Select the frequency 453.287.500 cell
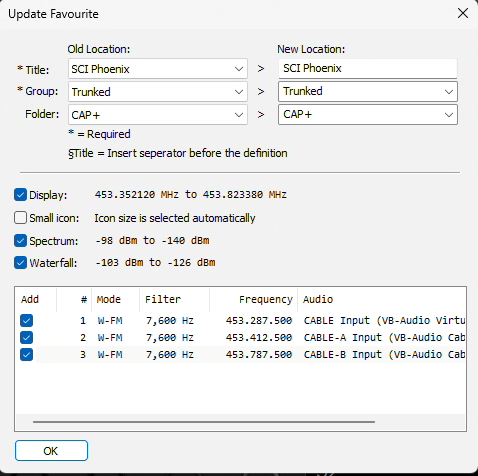478x476 pixels. click(259, 321)
